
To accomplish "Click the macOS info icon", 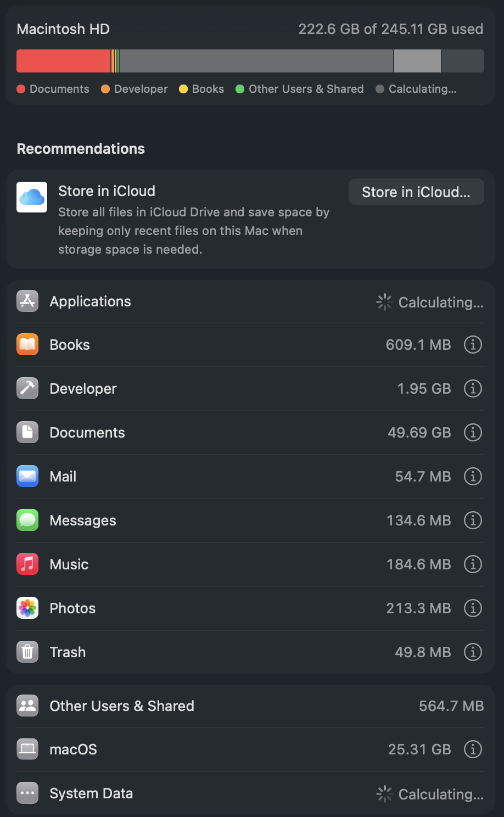I will (473, 749).
